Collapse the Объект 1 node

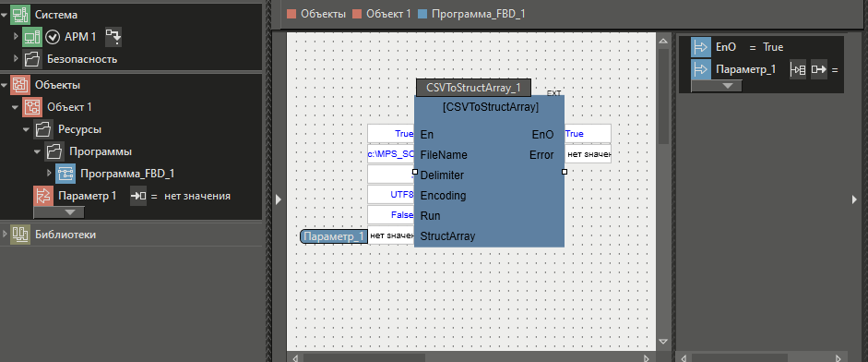16,107
